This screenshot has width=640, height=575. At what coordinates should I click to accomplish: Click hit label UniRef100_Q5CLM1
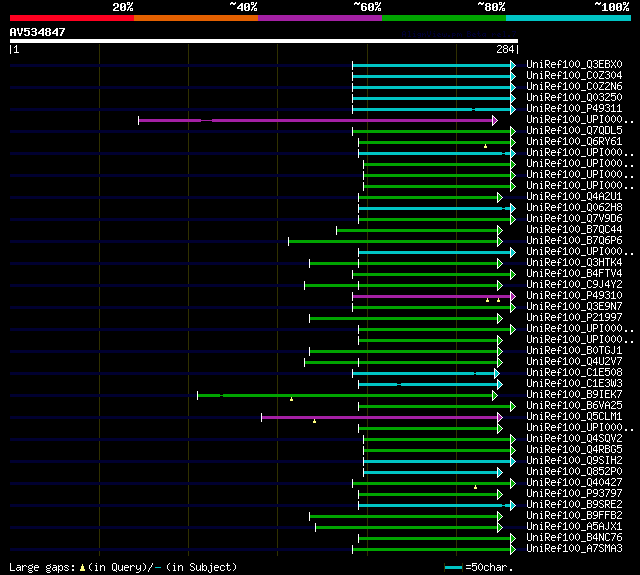click(x=574, y=417)
